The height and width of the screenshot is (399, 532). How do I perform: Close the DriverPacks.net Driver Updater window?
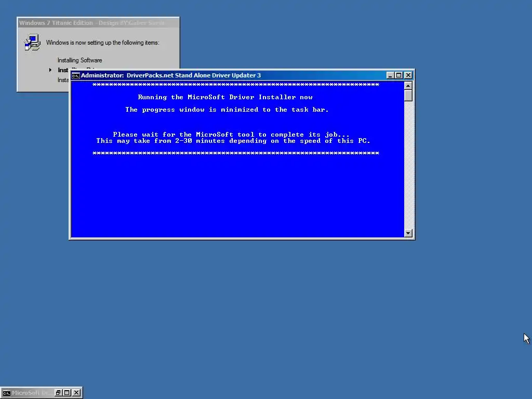click(x=408, y=75)
